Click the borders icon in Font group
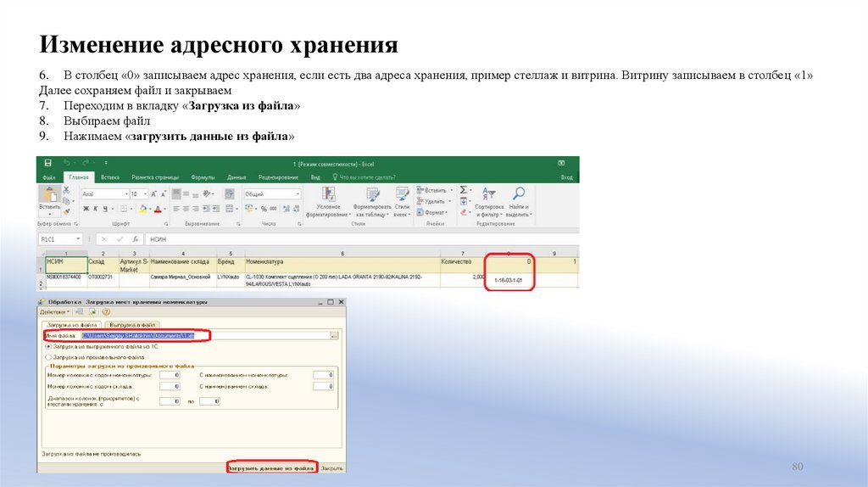868x487 pixels. pos(124,209)
